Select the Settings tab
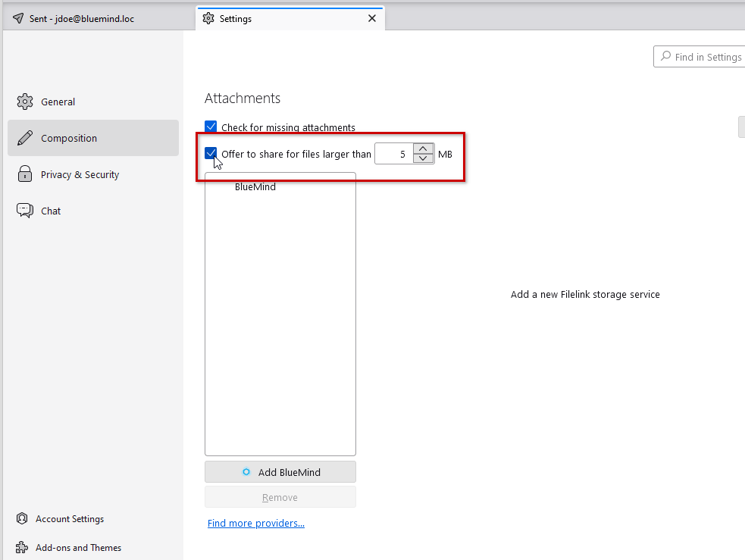 coord(280,19)
